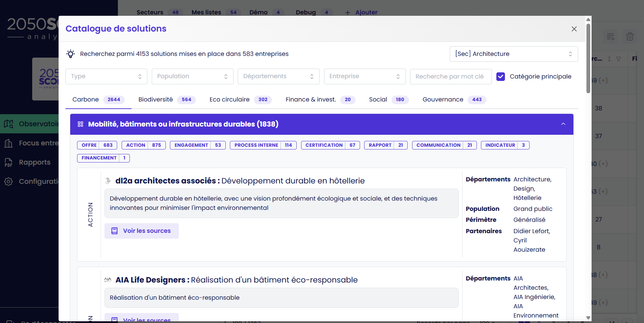Viewport: 644px width, 323px height.
Task: Click the Observatoire map icon in the sidebar
Action: 9,124
